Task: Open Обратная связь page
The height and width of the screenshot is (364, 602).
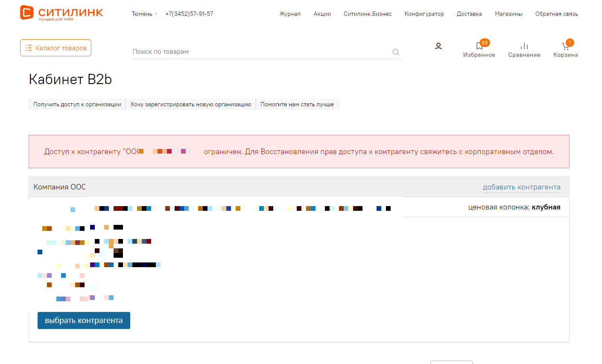Action: [x=557, y=14]
